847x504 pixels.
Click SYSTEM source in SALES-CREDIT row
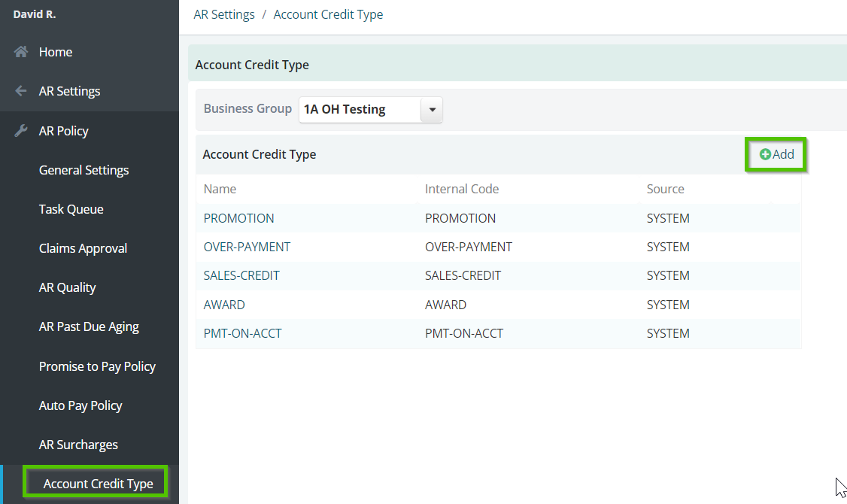[668, 275]
